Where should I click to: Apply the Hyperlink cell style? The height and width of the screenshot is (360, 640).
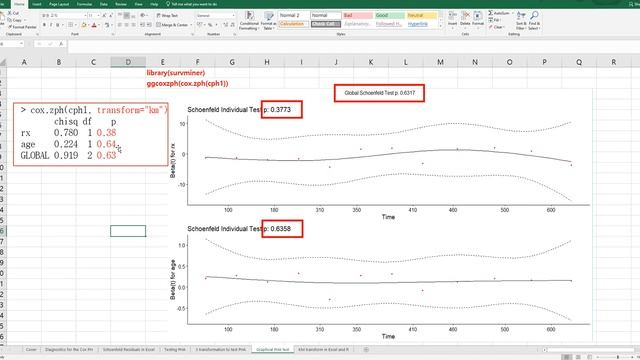[422, 24]
